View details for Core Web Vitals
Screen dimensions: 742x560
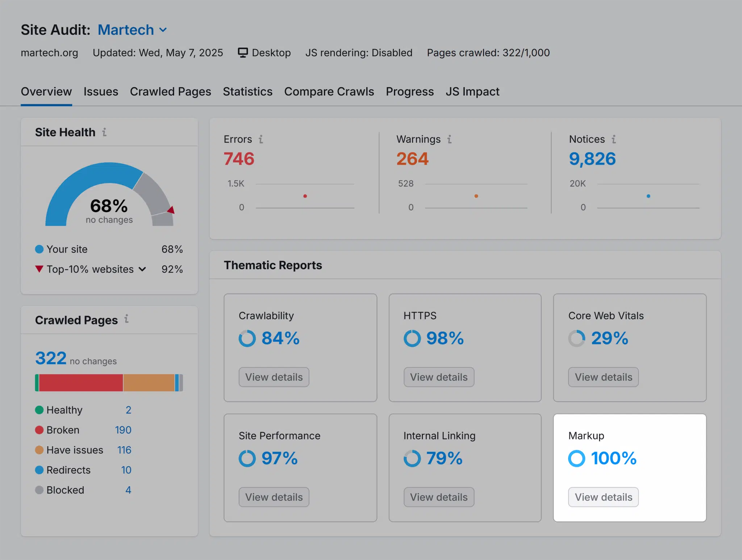(x=603, y=377)
